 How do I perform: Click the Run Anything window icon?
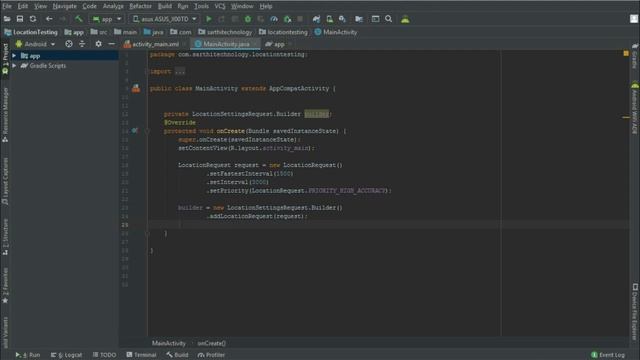tap(375, 19)
